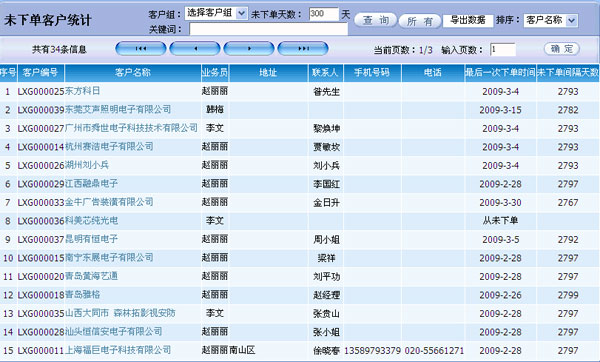Select the 最后一次下单时间 column header
The height and width of the screenshot is (362, 600).
(500, 73)
